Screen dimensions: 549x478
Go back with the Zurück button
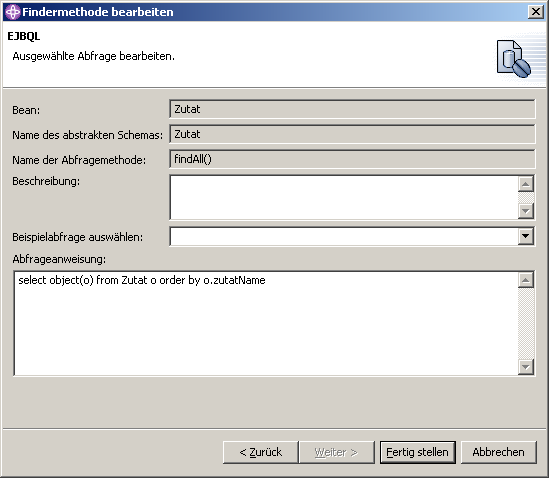coord(260,452)
